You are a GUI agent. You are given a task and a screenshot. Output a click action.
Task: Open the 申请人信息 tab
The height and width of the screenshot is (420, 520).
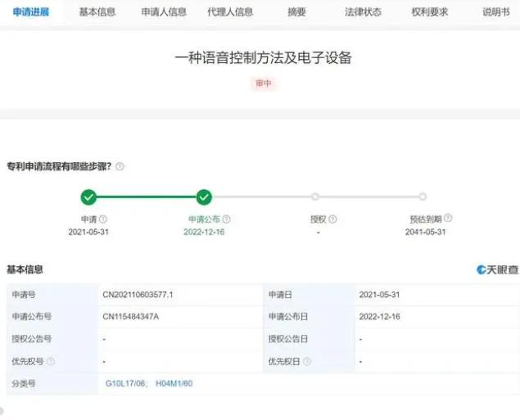click(164, 12)
